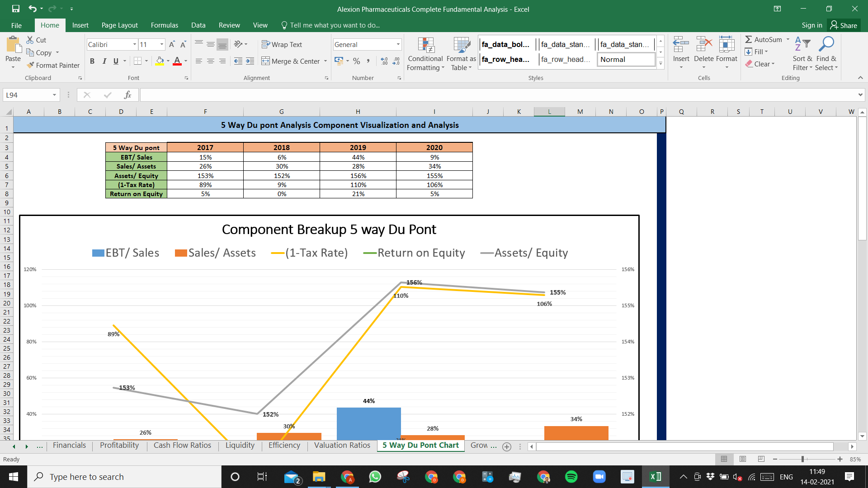Click the Orientation text-angle icon

tap(238, 44)
